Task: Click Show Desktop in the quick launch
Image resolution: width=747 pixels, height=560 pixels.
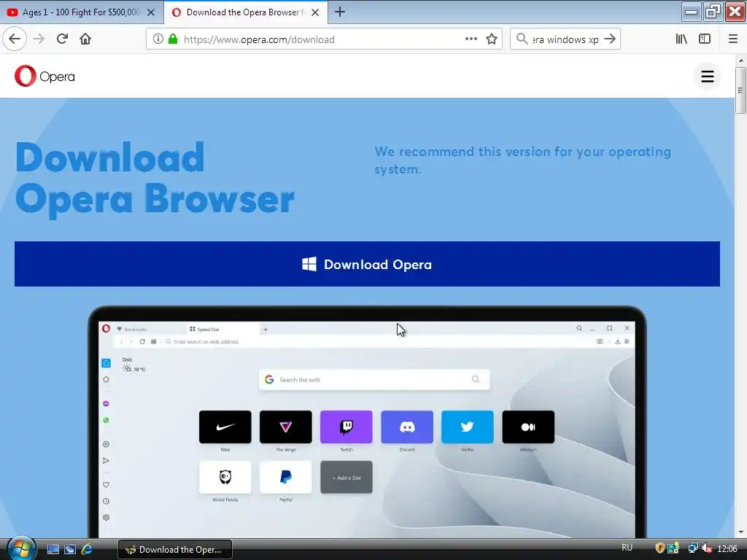Action: click(x=53, y=550)
